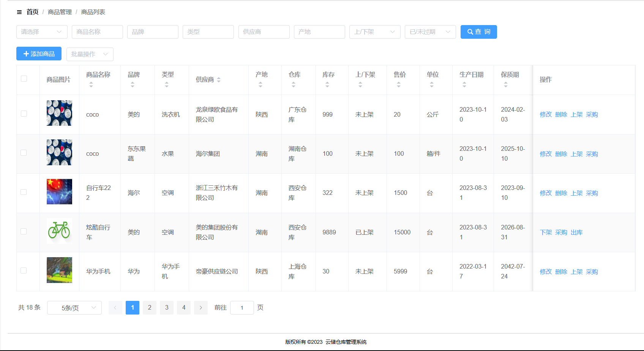Click the 查询 search button
Image resolution: width=644 pixels, height=351 pixels.
[x=479, y=32]
